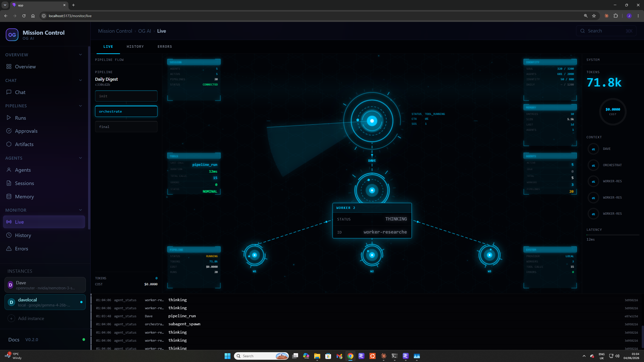Select the Live monitor sidebar item

point(44,222)
